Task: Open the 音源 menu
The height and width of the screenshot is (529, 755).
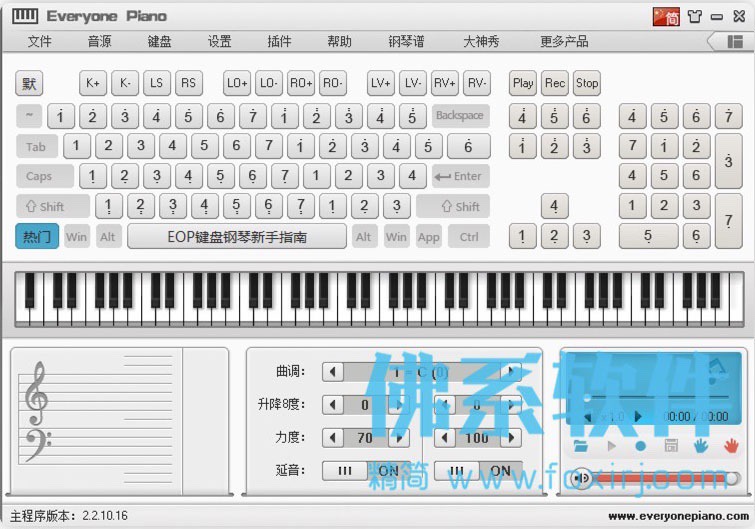Action: 100,41
